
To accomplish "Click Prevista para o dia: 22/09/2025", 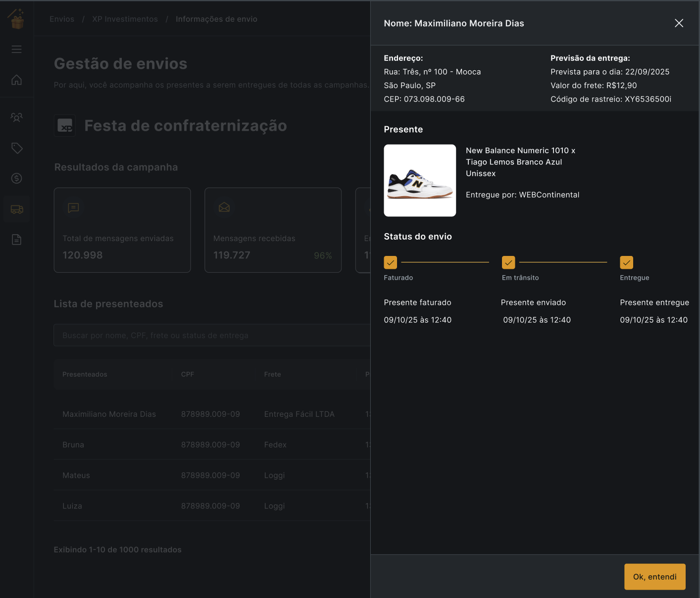I will 610,72.
